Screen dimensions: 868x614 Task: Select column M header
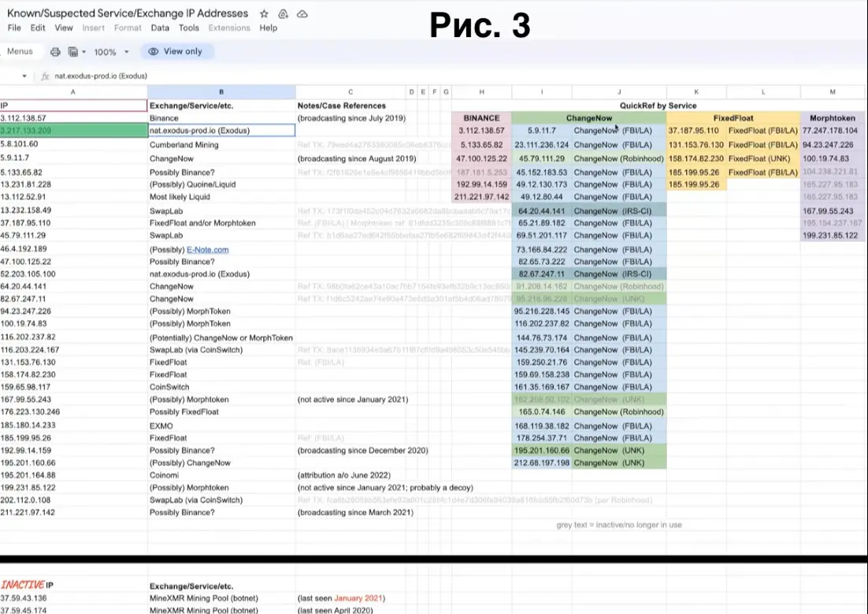click(x=833, y=92)
